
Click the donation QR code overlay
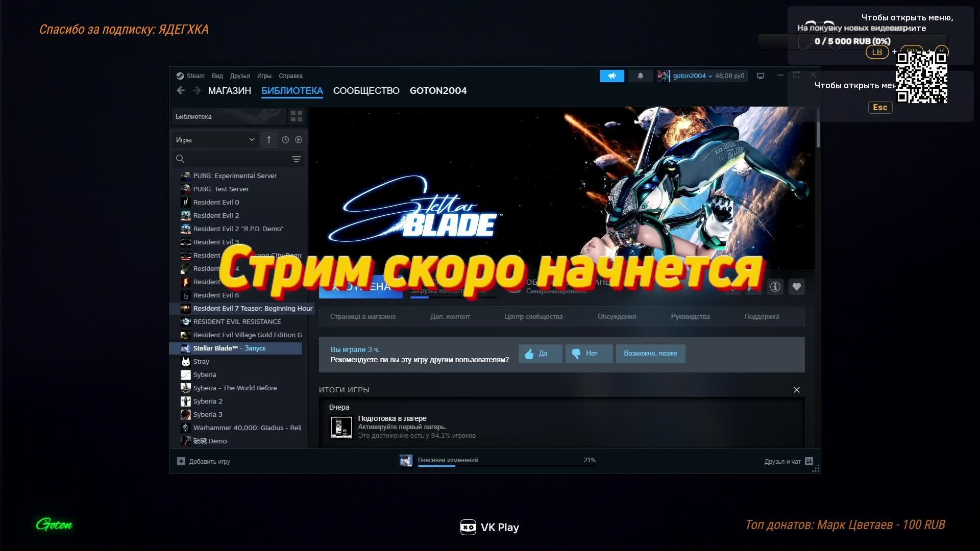click(922, 78)
